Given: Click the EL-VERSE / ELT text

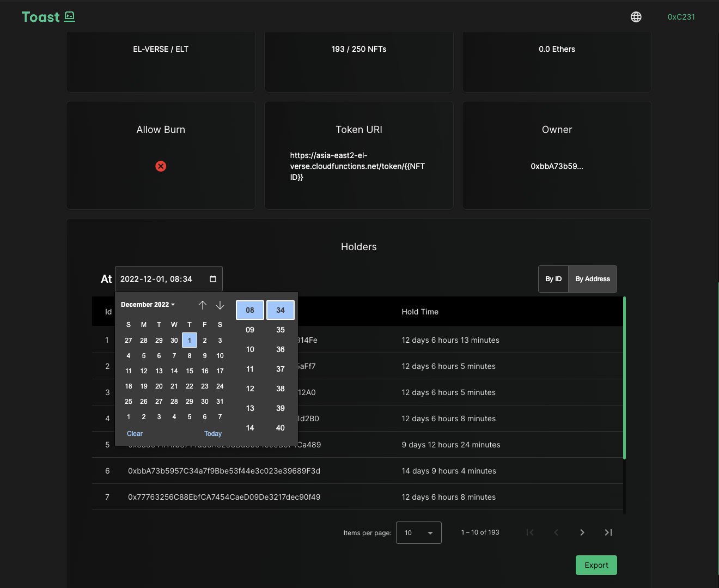Looking at the screenshot, I should [x=161, y=49].
